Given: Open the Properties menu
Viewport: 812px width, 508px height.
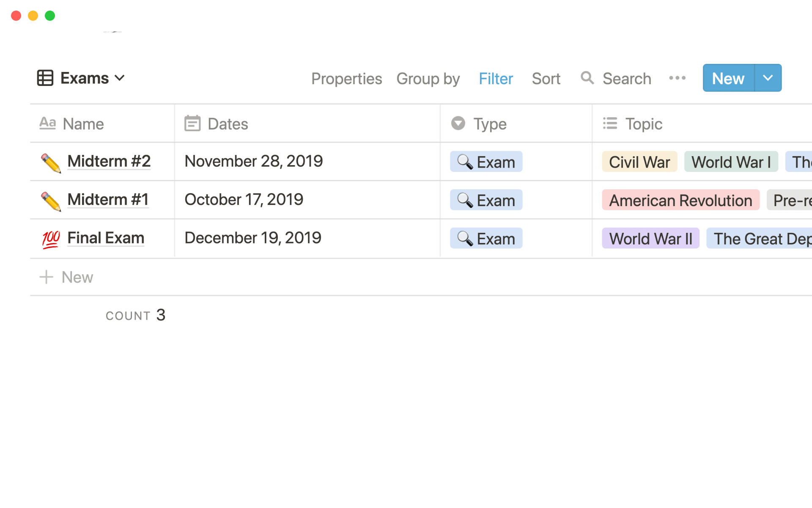Looking at the screenshot, I should 346,79.
